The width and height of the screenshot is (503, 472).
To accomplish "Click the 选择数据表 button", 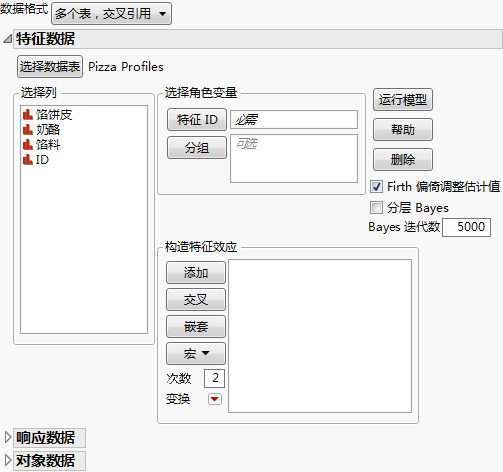I will coord(50,67).
